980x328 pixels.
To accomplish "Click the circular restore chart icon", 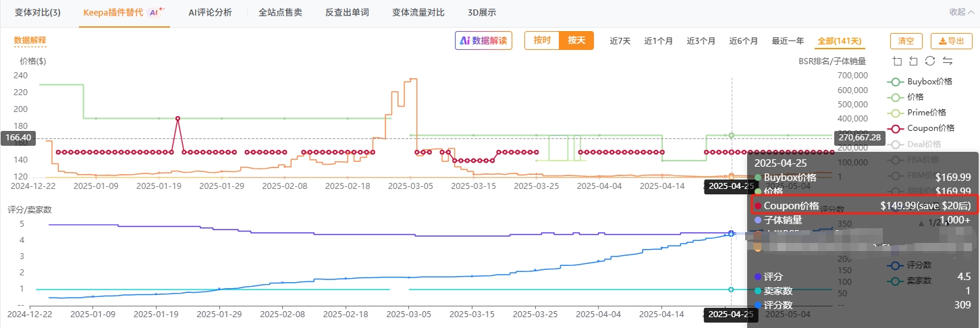I will tap(930, 61).
